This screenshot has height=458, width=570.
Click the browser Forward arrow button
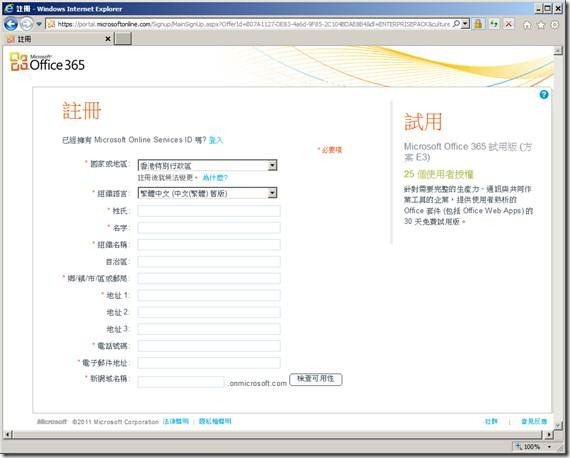point(26,24)
